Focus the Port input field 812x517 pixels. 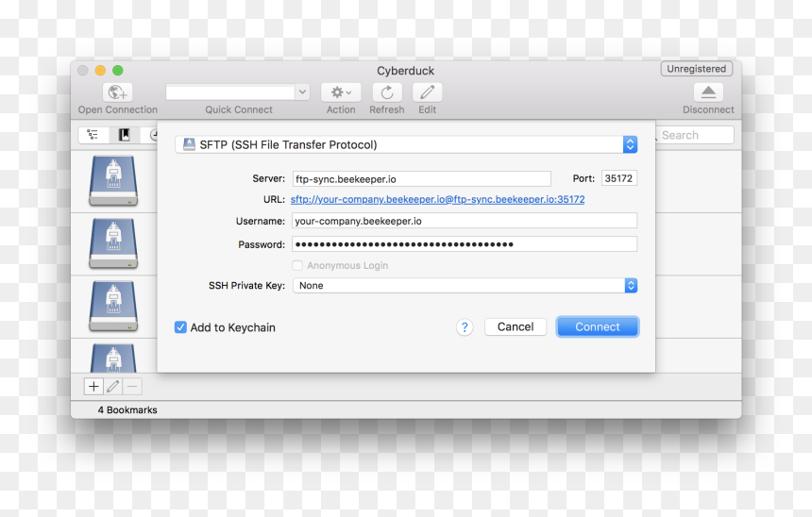click(619, 178)
